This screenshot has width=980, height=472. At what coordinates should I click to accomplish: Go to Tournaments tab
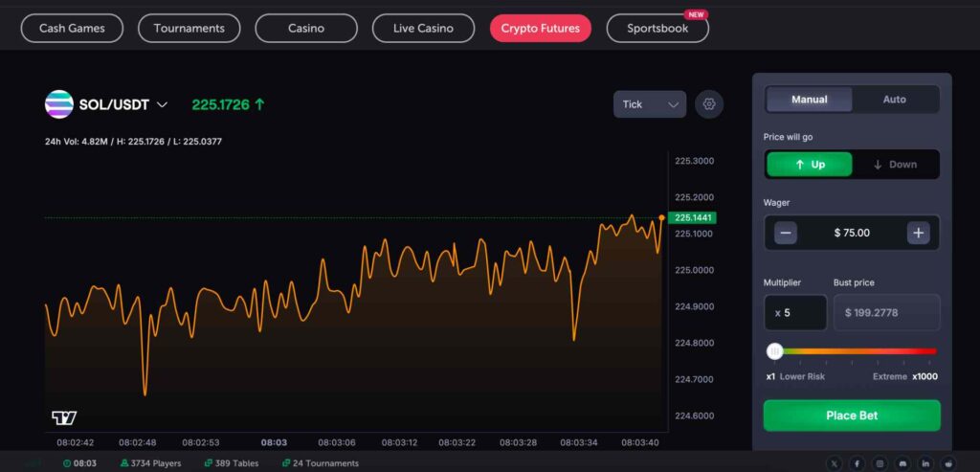point(189,28)
